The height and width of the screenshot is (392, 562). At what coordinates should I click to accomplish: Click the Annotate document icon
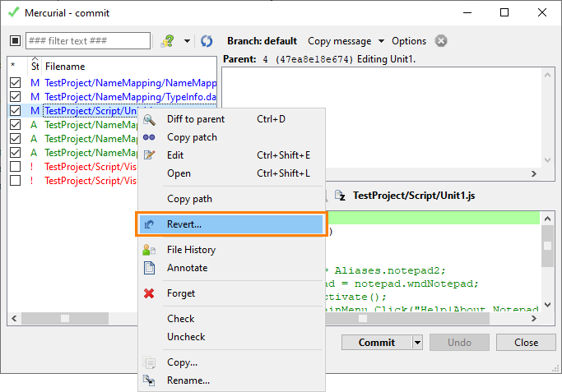click(x=149, y=268)
